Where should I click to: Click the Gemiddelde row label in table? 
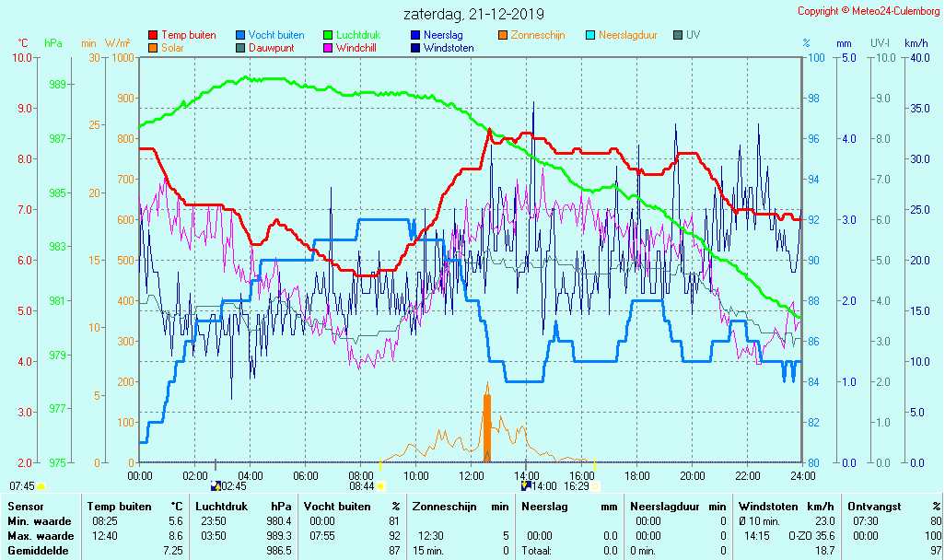[x=35, y=550]
